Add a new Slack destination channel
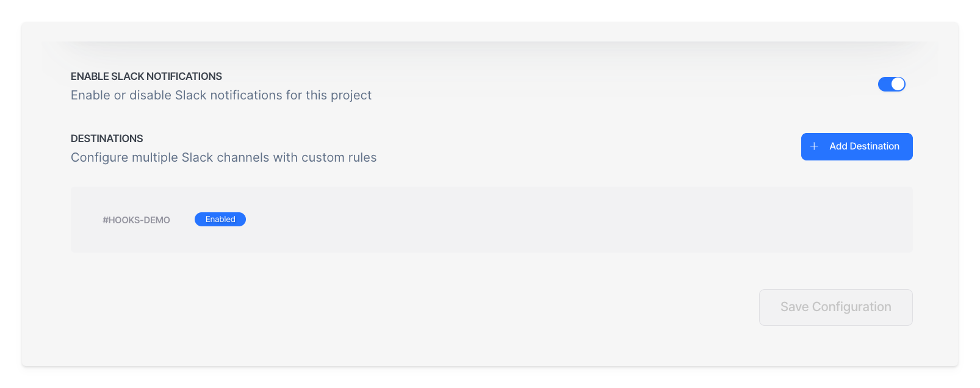Screen dimensions: 980x388 (856, 146)
